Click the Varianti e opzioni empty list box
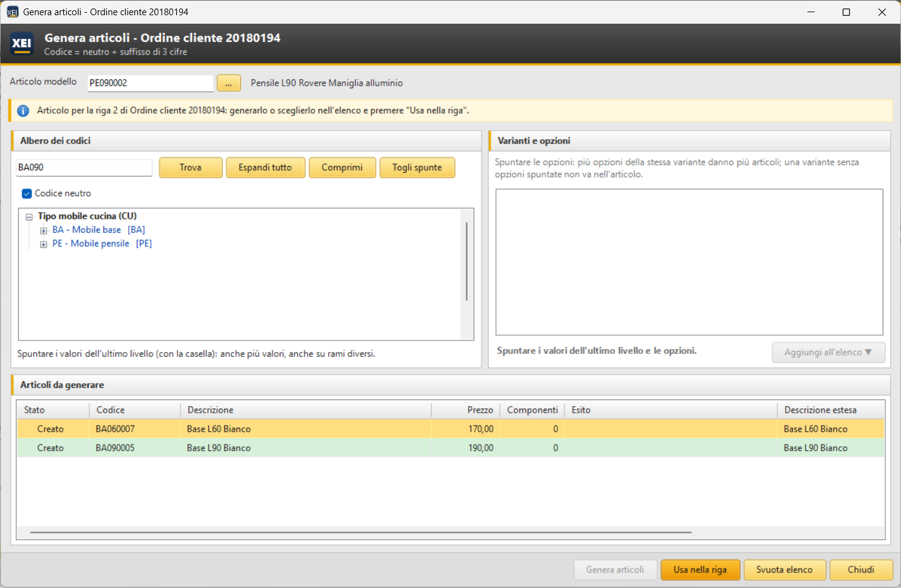Image resolution: width=901 pixels, height=588 pixels. tap(689, 262)
